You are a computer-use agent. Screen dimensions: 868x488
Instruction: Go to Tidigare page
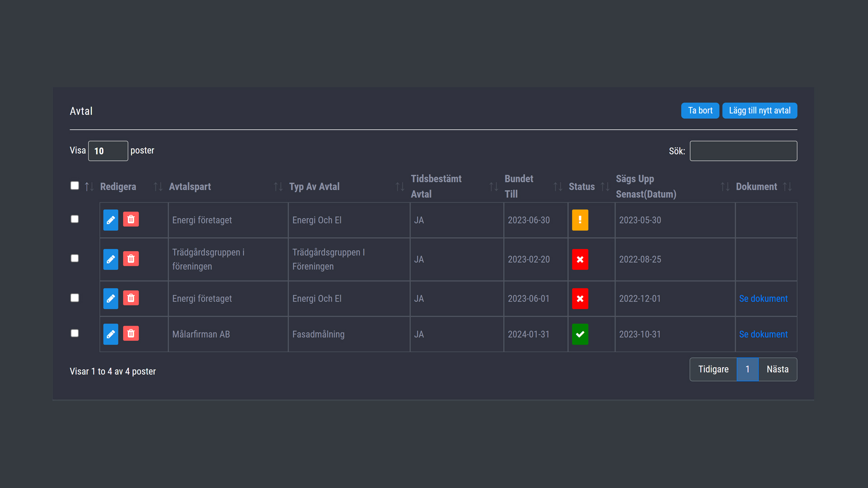(713, 370)
